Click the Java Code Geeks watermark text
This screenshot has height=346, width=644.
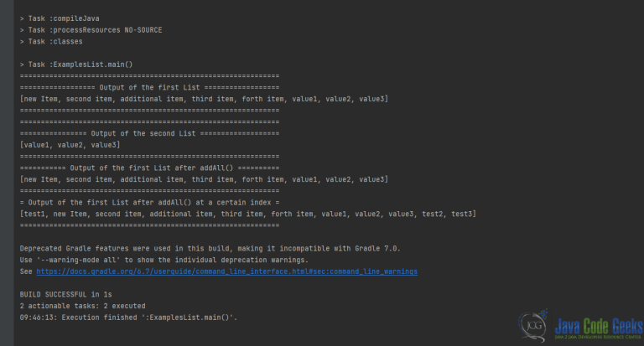(599, 328)
